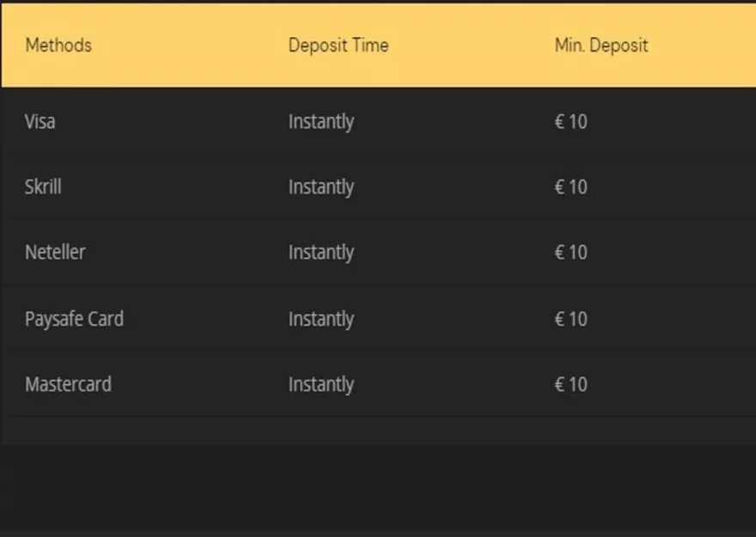Select the Visa payment method

pyautogui.click(x=40, y=121)
